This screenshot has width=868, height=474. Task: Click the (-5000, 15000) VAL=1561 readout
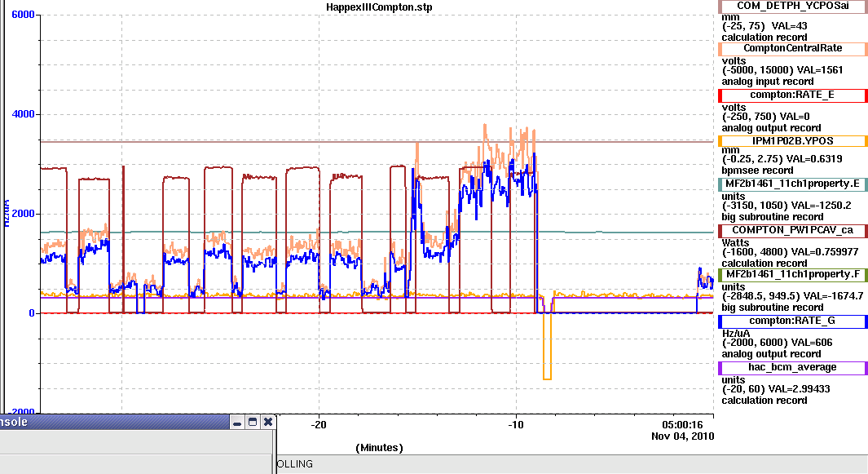(782, 70)
